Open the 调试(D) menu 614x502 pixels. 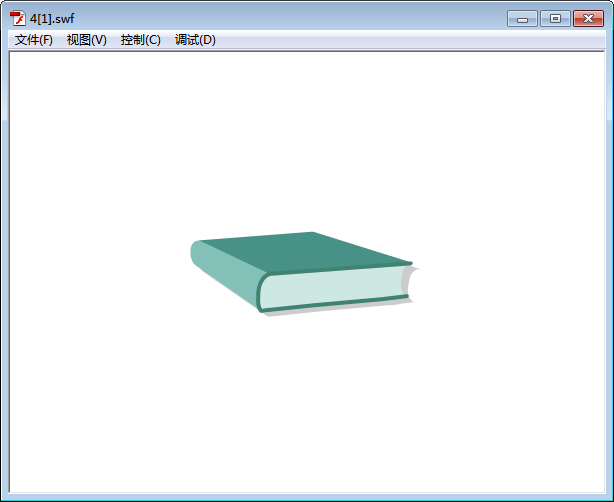[x=195, y=40]
